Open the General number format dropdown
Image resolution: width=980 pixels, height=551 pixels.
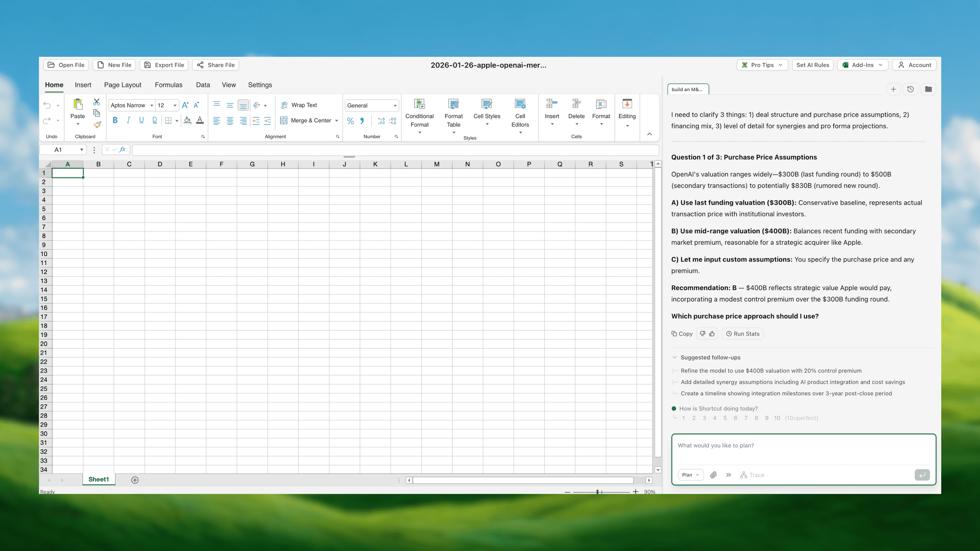[x=394, y=105]
